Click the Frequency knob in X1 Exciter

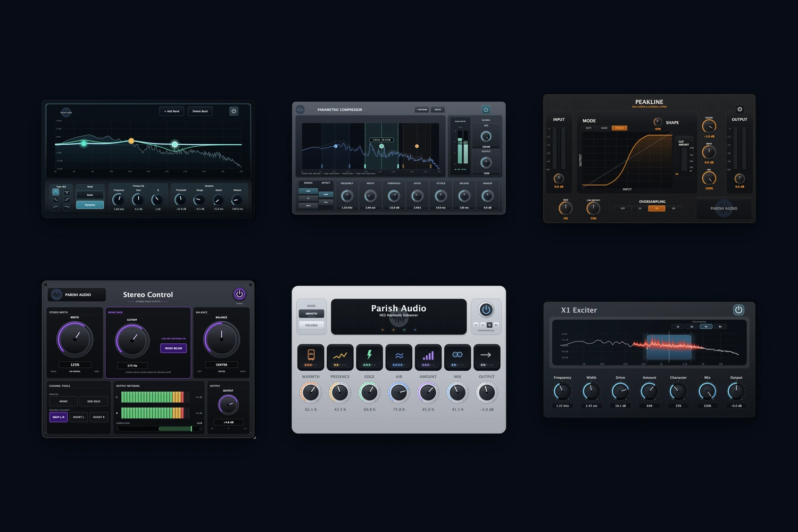[562, 392]
